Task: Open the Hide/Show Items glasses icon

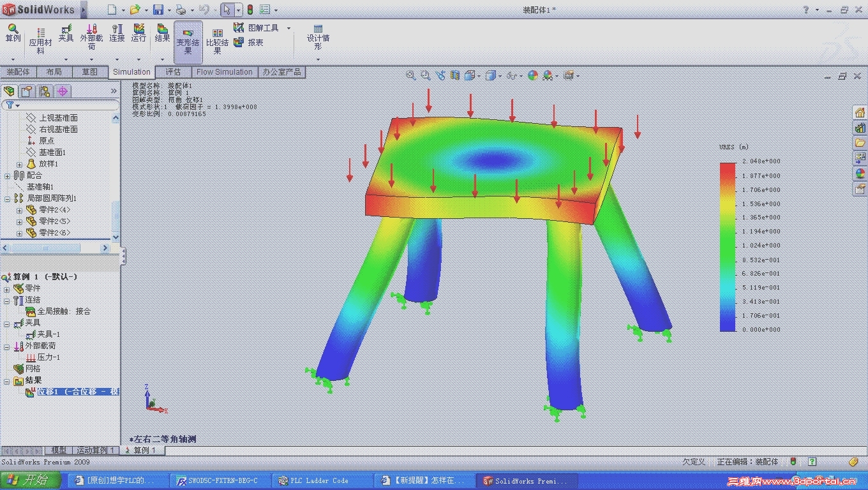Action: [511, 75]
